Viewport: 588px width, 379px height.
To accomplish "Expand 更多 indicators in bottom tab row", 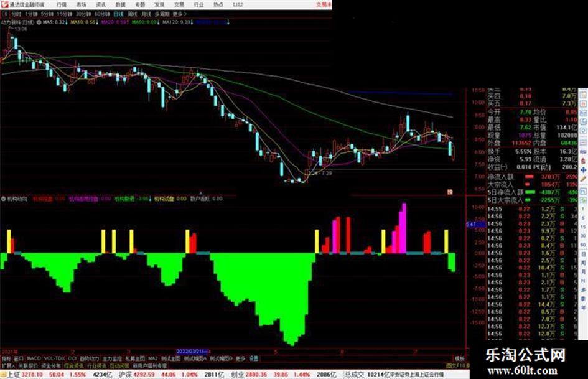I will (240, 358).
